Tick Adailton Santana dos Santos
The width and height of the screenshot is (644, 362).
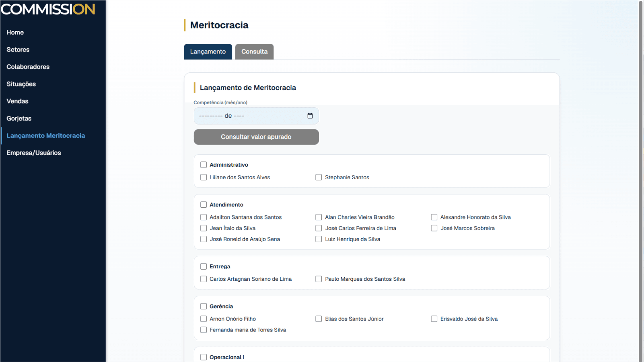204,217
